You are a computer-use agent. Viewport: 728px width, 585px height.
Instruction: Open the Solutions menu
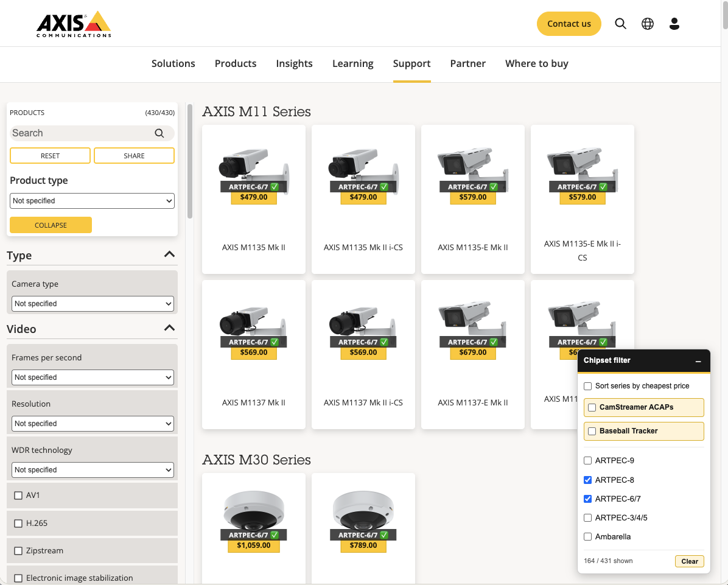click(x=173, y=63)
